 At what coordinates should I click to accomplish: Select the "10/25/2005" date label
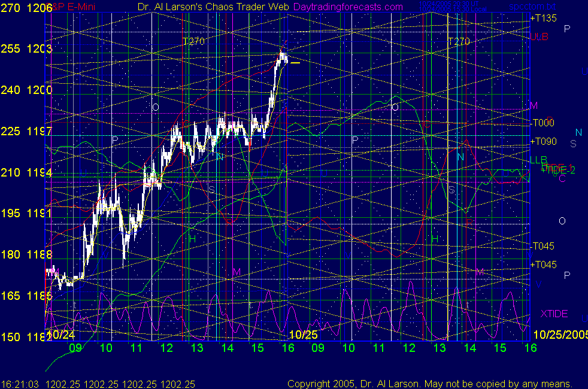click(560, 335)
